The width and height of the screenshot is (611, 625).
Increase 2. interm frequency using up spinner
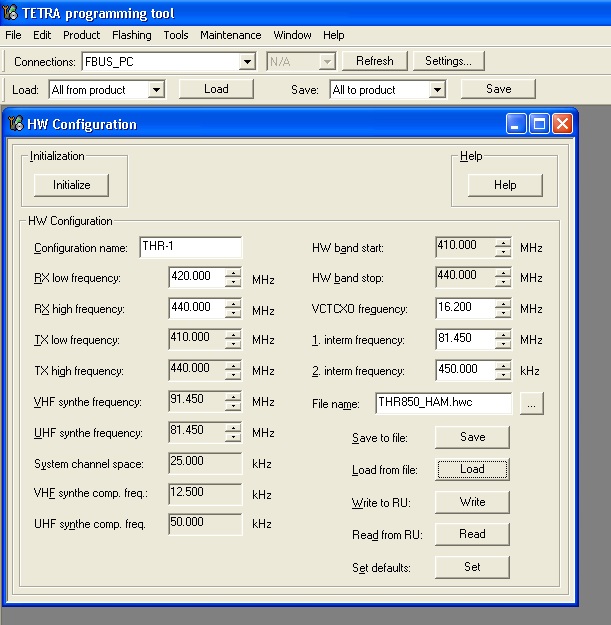point(502,365)
